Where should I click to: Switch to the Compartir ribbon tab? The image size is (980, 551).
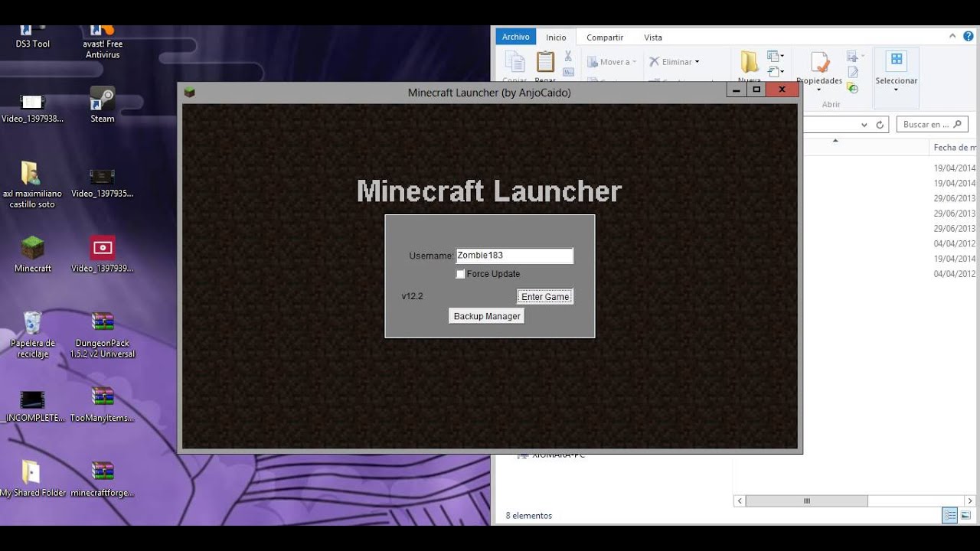pos(605,37)
